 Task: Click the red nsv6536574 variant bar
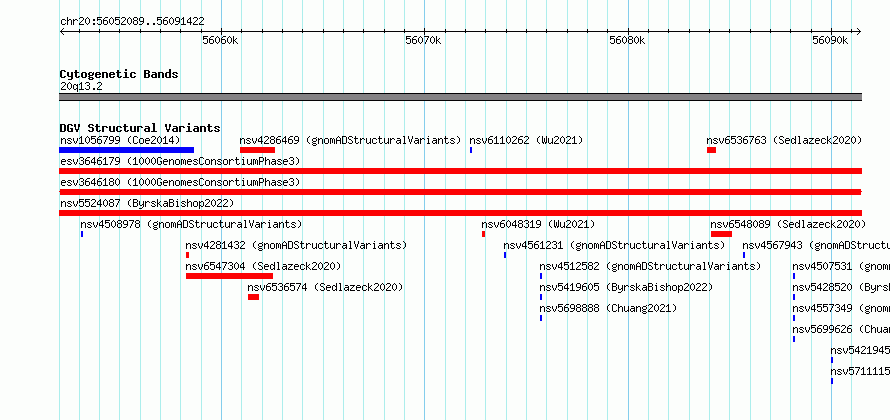click(x=253, y=297)
